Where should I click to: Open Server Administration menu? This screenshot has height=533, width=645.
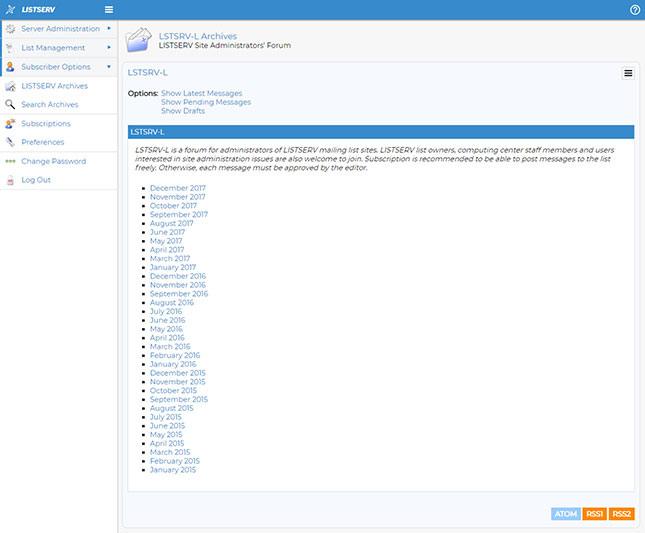tap(60, 29)
